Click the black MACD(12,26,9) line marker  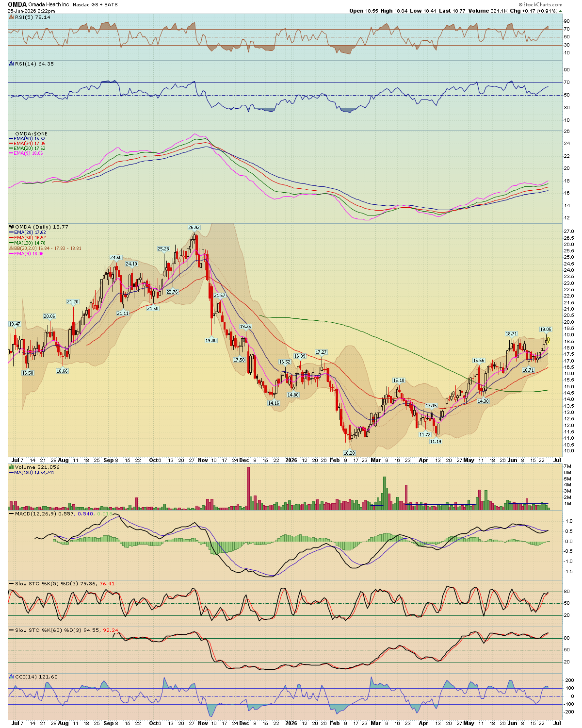coord(12,513)
